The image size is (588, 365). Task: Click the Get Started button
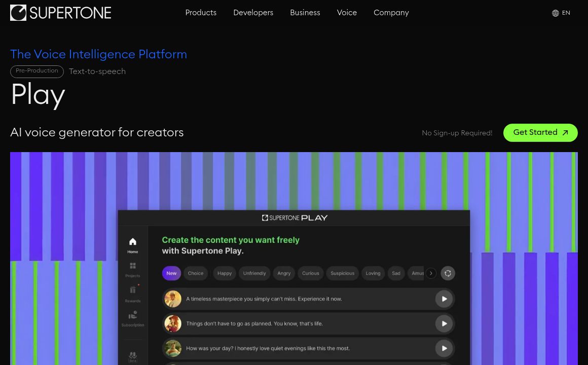pos(540,133)
